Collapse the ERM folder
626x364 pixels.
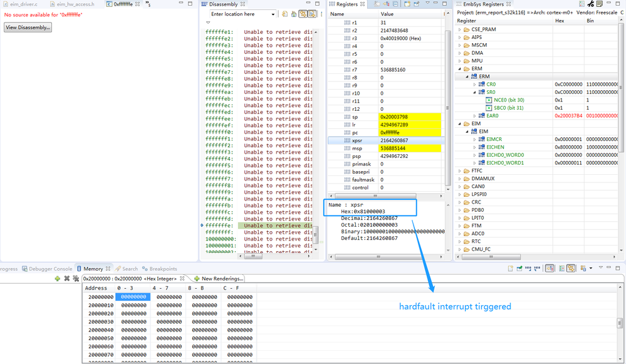[459, 69]
